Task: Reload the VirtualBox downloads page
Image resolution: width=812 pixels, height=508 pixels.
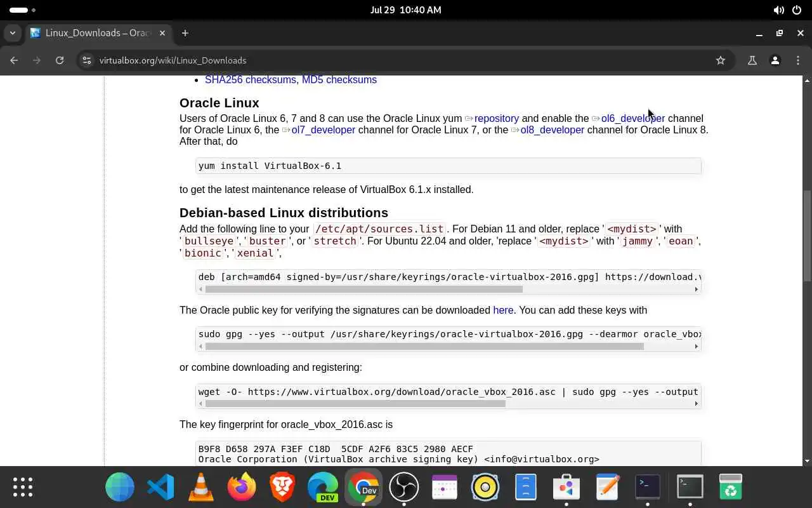Action: pyautogui.click(x=60, y=60)
